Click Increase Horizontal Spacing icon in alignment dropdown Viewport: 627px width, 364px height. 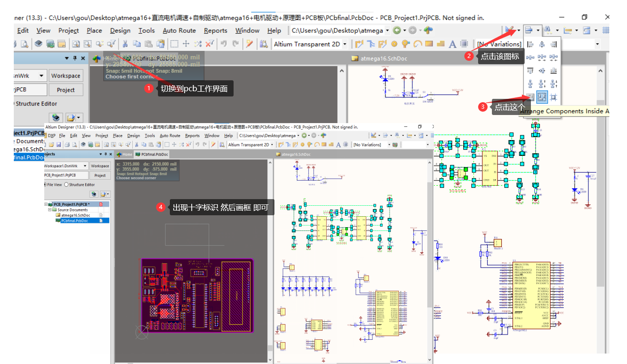pyautogui.click(x=542, y=57)
